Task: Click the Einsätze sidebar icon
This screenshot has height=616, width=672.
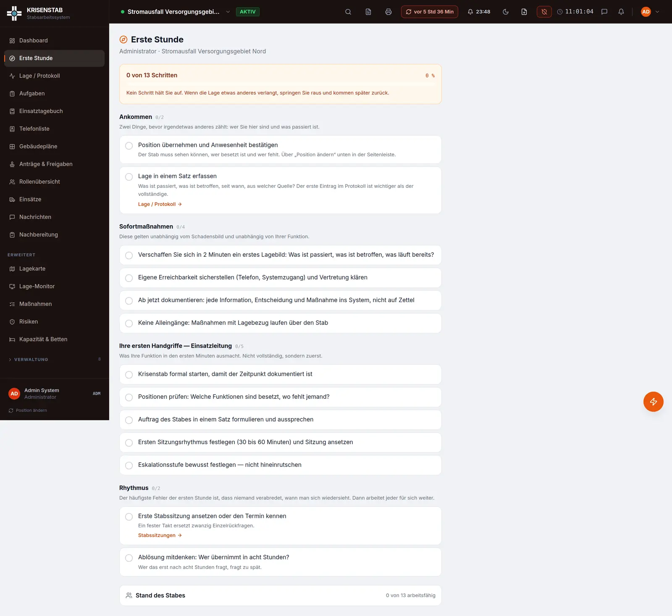Action: (12, 200)
